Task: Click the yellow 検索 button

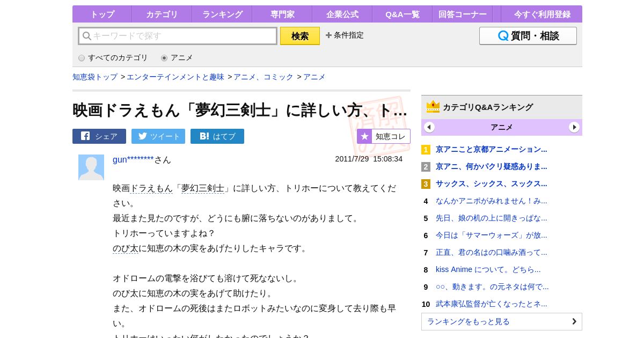Action: [x=300, y=36]
